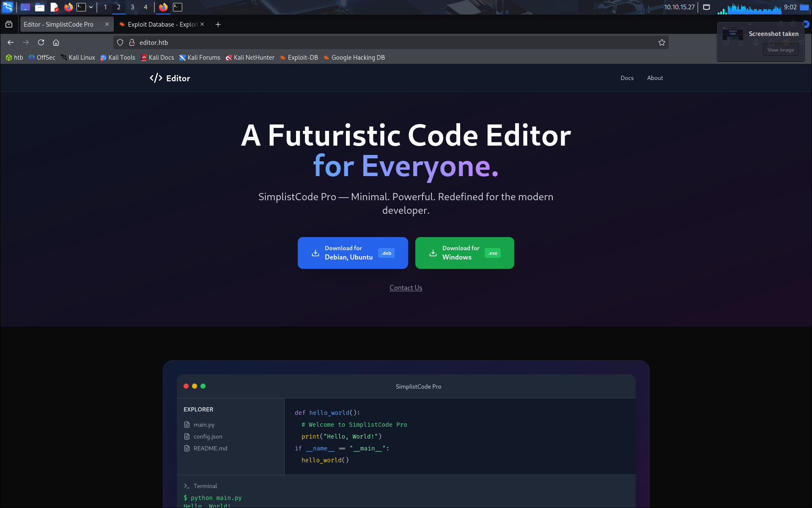
Task: Switch to workspace 3
Action: pyautogui.click(x=132, y=7)
